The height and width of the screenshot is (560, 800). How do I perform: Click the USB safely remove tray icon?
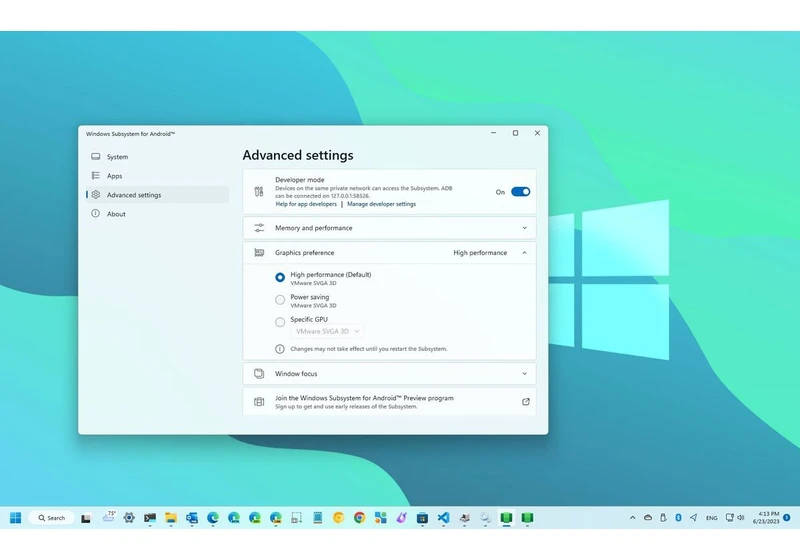[663, 518]
